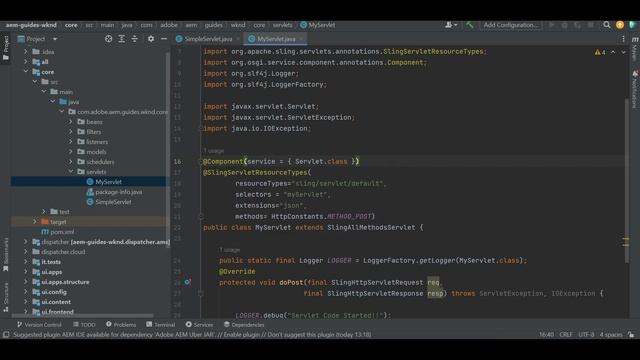Go to previous highlighted error arrow

point(613,52)
